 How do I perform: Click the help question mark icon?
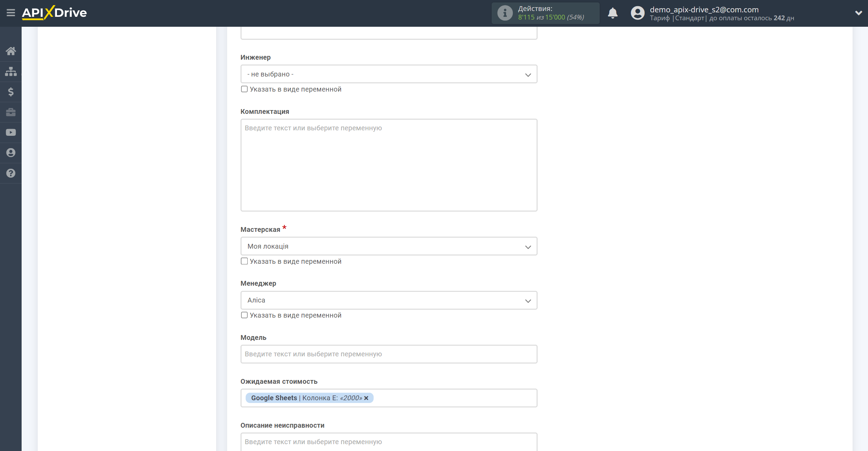click(x=10, y=173)
